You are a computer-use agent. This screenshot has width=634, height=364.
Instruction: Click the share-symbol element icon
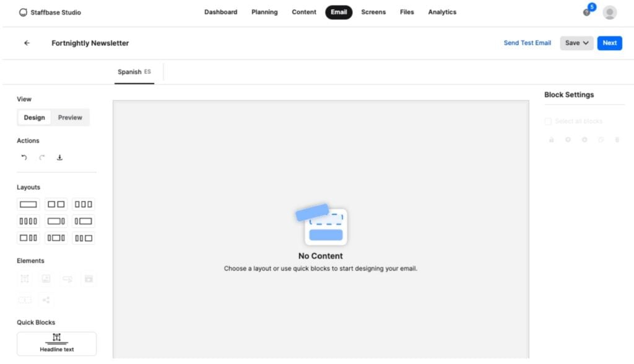pyautogui.click(x=46, y=300)
